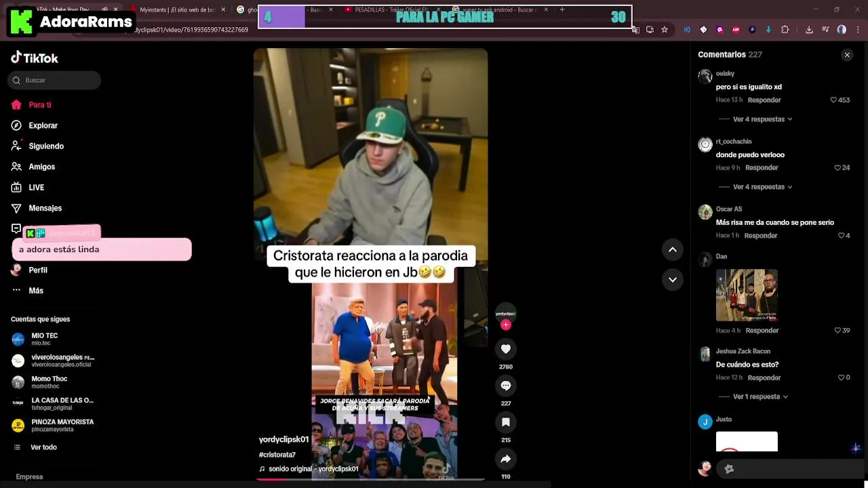Switch to xuper tv apk android tab
This screenshot has height=488, width=868.
point(500,10)
